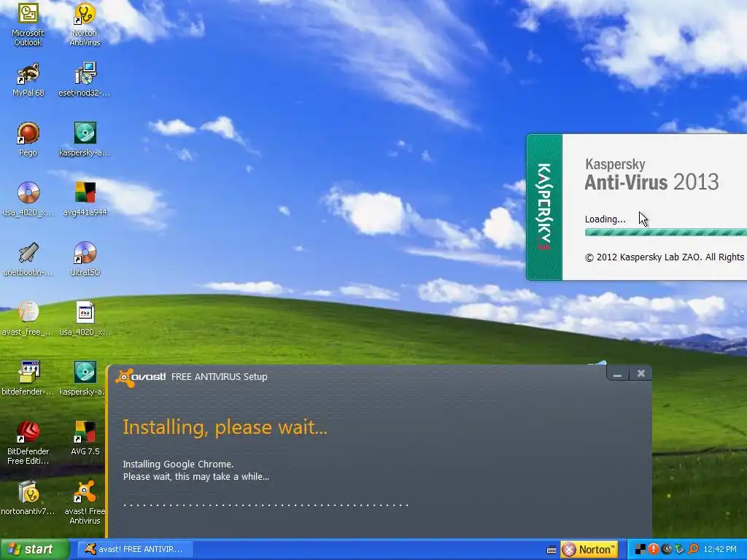Open the avast! Free Antivirus shortcut
Screen dimensions: 747x560
click(x=85, y=502)
